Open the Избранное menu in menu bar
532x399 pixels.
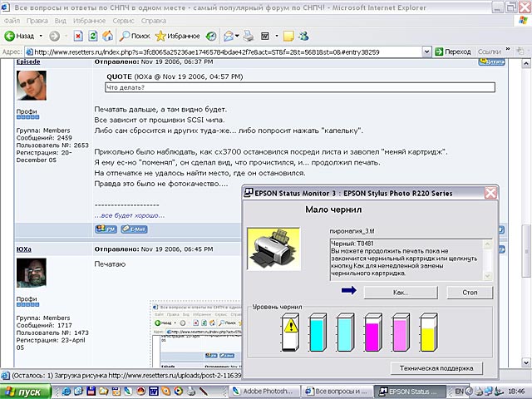[x=89, y=21]
